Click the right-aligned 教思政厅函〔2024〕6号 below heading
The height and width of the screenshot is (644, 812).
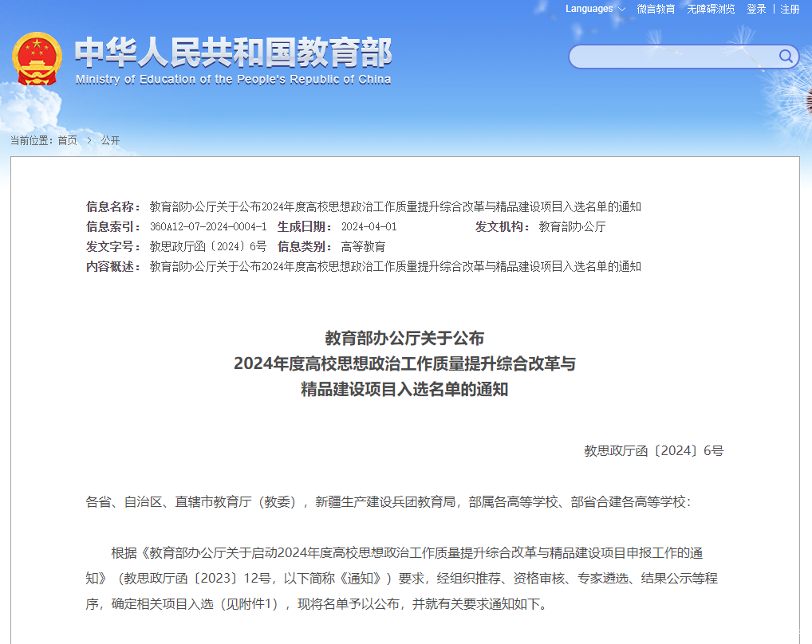coord(653,450)
